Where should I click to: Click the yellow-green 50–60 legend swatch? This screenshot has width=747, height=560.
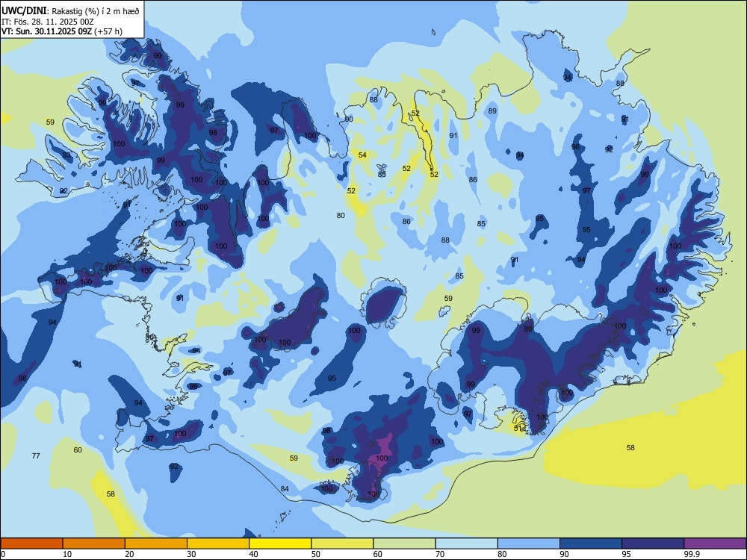(342, 544)
